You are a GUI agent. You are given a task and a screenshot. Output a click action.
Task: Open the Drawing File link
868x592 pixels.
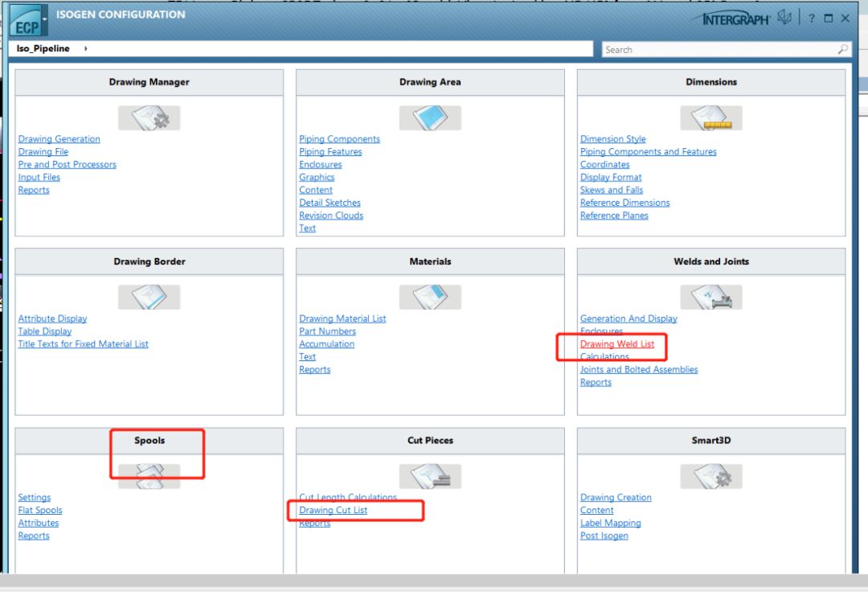click(43, 152)
